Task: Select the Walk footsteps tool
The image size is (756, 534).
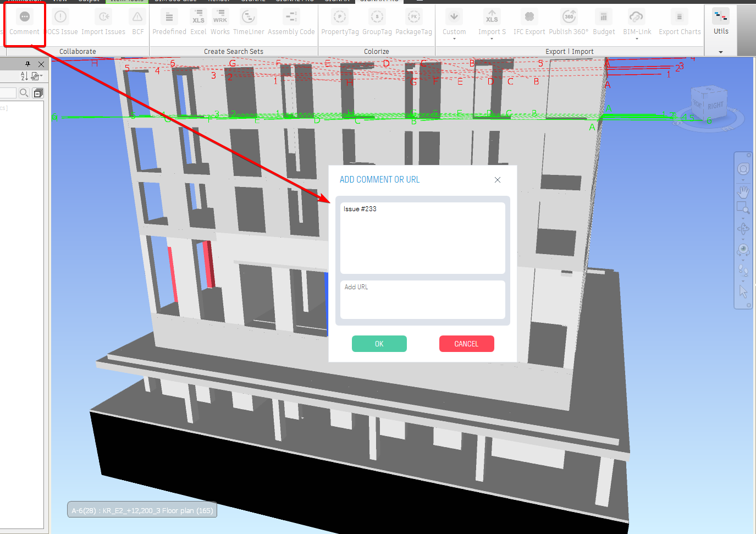Action: point(743,270)
